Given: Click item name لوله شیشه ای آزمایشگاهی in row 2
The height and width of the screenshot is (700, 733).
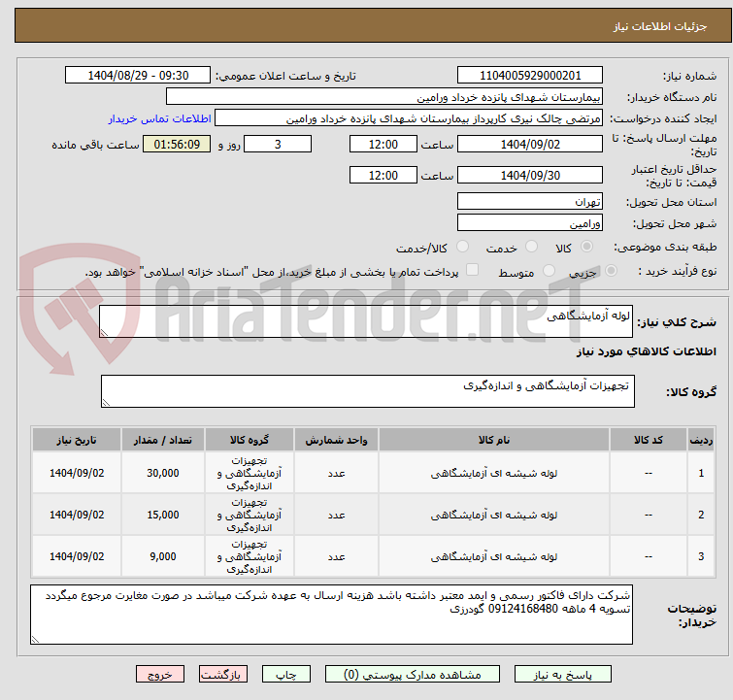Looking at the screenshot, I should 494,515.
